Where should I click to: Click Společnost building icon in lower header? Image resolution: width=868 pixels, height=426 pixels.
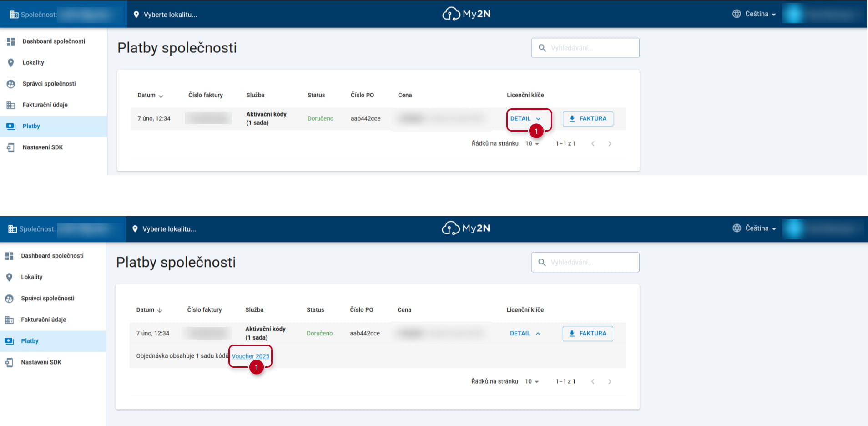click(13, 229)
